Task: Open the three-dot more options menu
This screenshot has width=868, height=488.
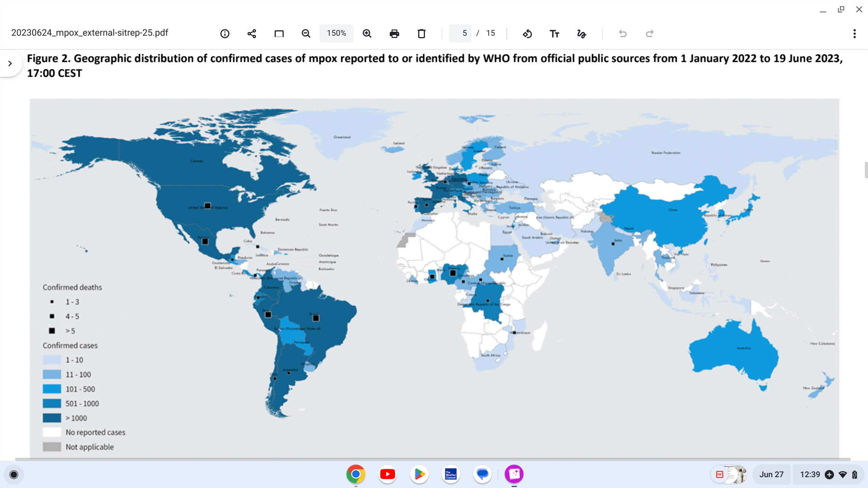Action: (854, 33)
